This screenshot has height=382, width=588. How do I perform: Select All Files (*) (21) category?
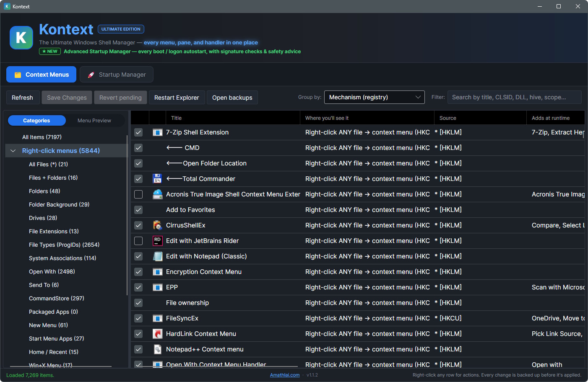pyautogui.click(x=48, y=164)
